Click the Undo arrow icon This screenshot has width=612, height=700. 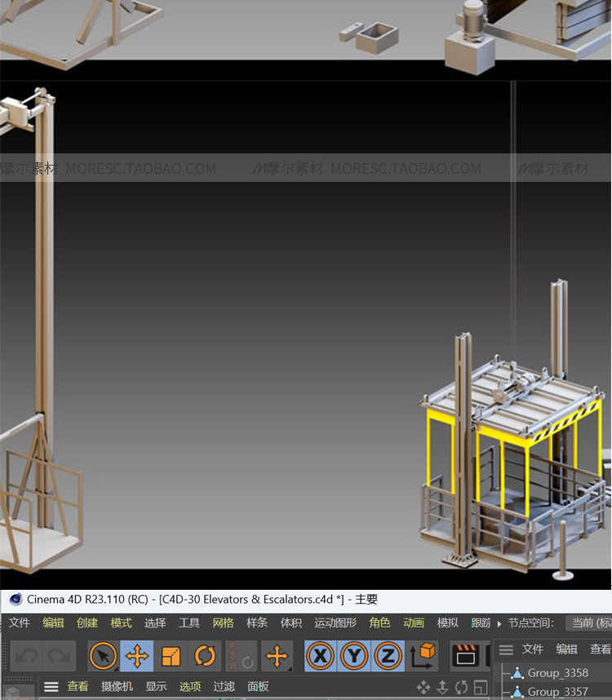(x=26, y=656)
